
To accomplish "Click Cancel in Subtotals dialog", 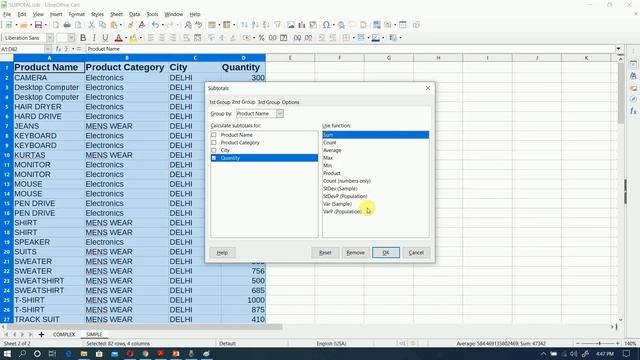I will click(416, 253).
